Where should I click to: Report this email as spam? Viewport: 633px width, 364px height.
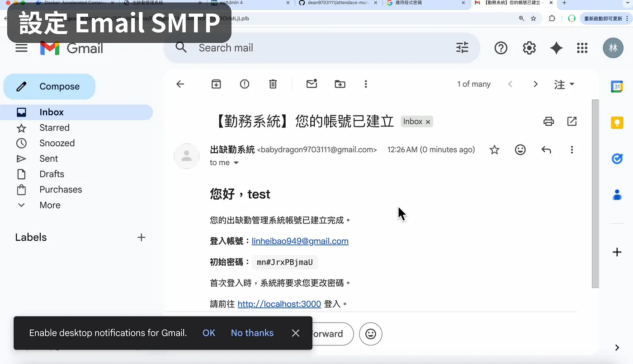click(245, 84)
